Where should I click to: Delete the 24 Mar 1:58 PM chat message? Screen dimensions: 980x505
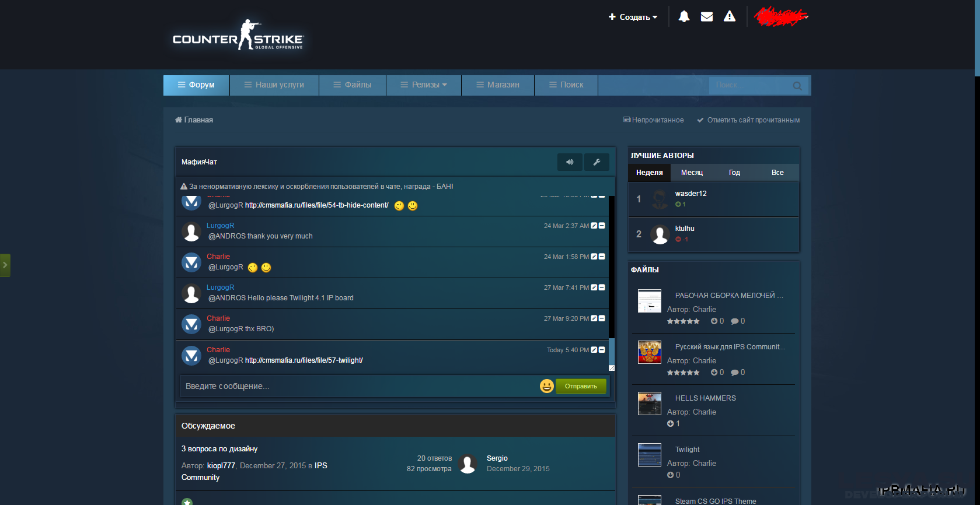[602, 257]
